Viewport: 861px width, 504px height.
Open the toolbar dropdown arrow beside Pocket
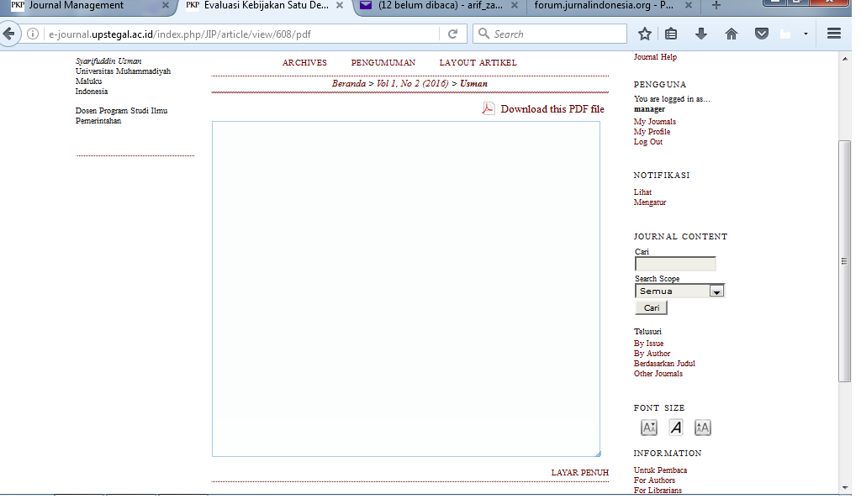click(x=806, y=34)
